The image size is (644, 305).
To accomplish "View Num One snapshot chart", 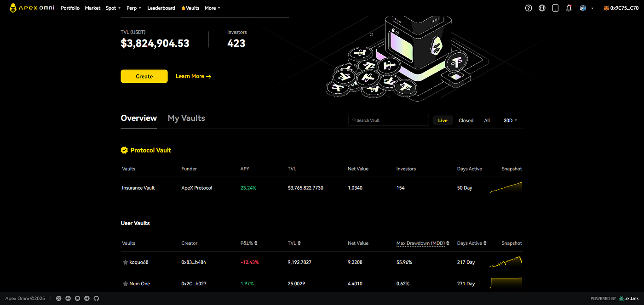I will (506, 283).
